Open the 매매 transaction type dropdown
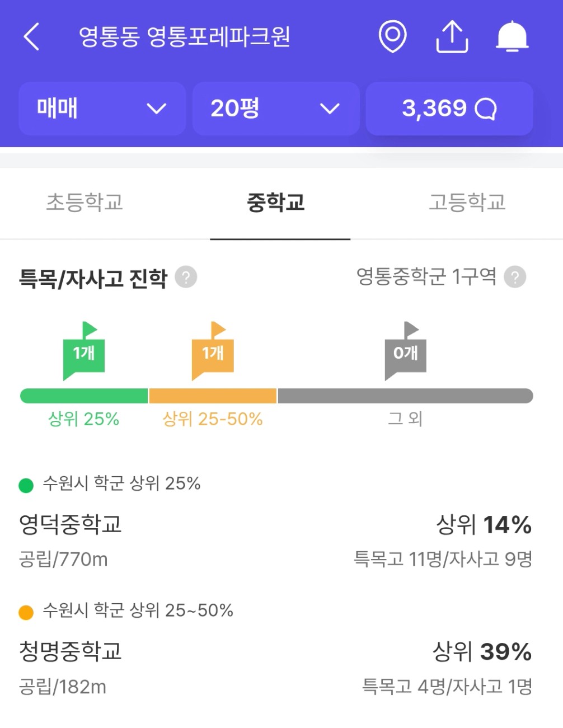563x728 pixels. coord(102,109)
